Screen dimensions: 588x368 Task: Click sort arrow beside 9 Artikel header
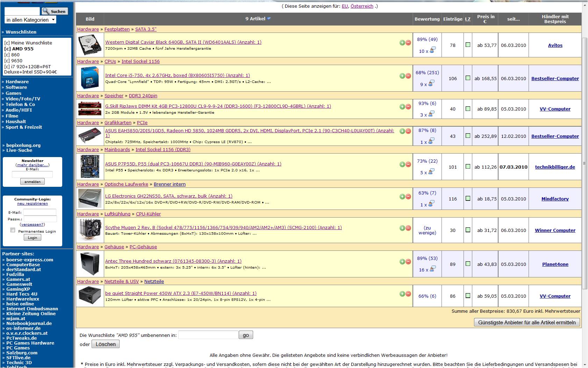click(269, 19)
